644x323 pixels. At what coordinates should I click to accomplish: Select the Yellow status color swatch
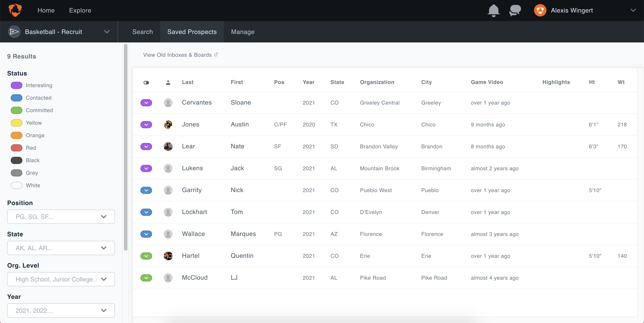[x=17, y=123]
